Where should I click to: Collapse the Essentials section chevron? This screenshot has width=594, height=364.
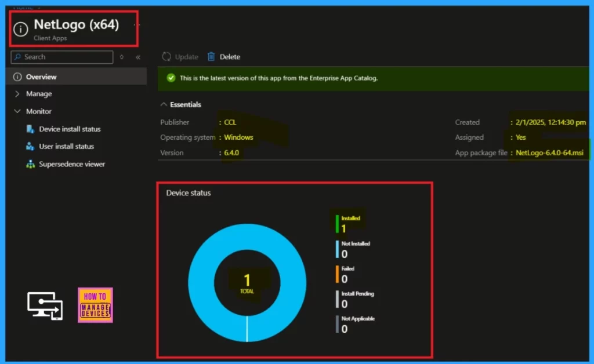[164, 104]
